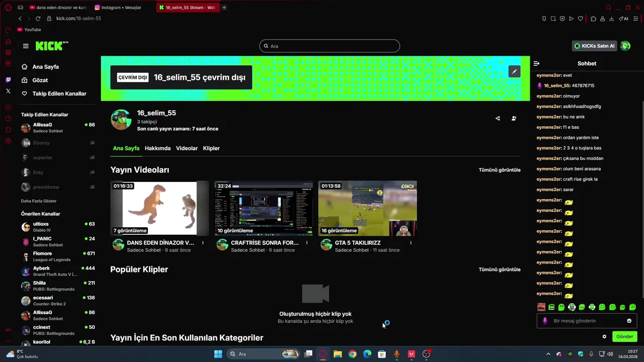Screen dimensions: 644x362
Task: Open chat settings gear icon
Action: click(x=604, y=336)
